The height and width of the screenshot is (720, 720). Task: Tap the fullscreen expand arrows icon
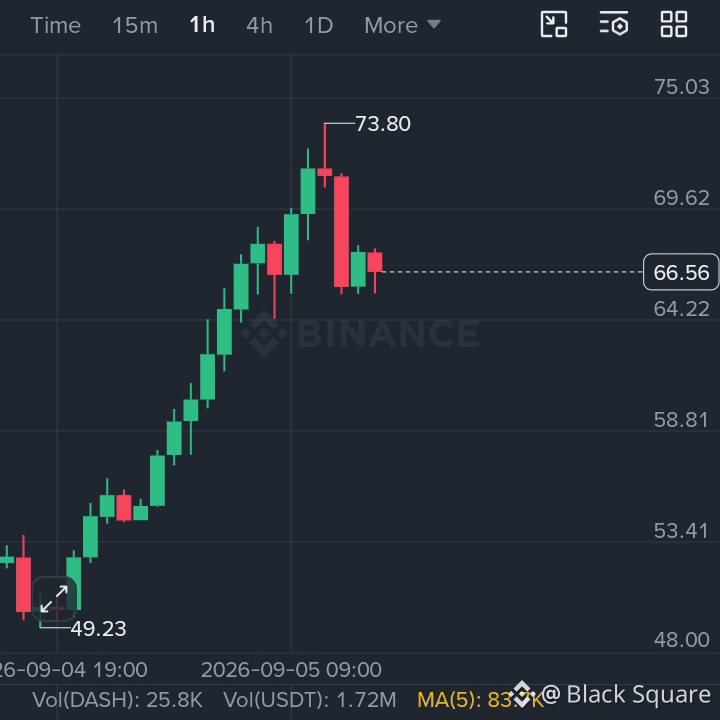tap(54, 599)
